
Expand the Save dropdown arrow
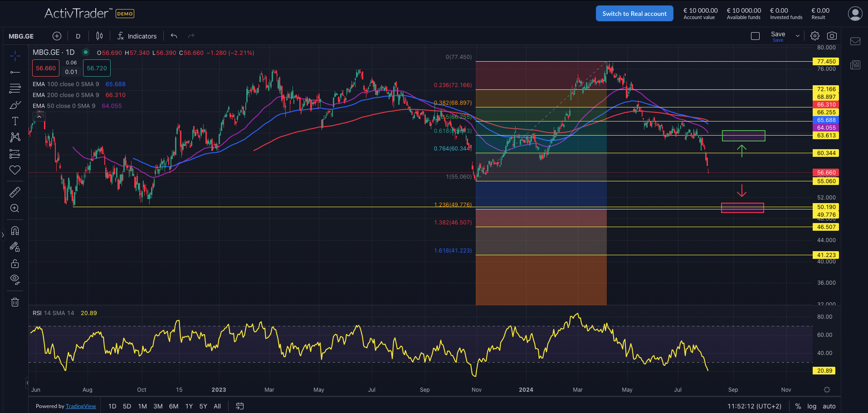[x=798, y=36]
